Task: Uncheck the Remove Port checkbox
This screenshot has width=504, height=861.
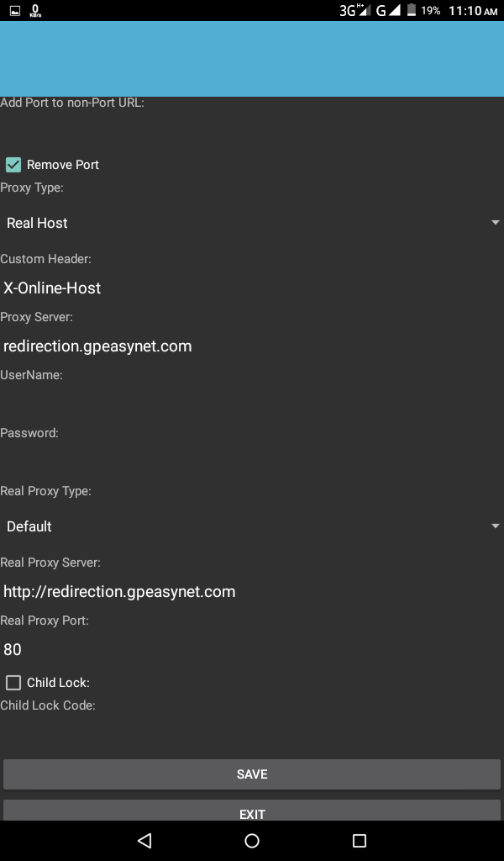Action: click(x=13, y=165)
